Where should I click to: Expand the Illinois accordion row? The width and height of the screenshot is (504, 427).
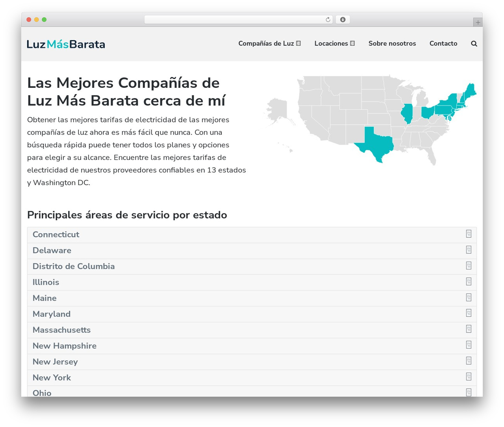point(252,282)
